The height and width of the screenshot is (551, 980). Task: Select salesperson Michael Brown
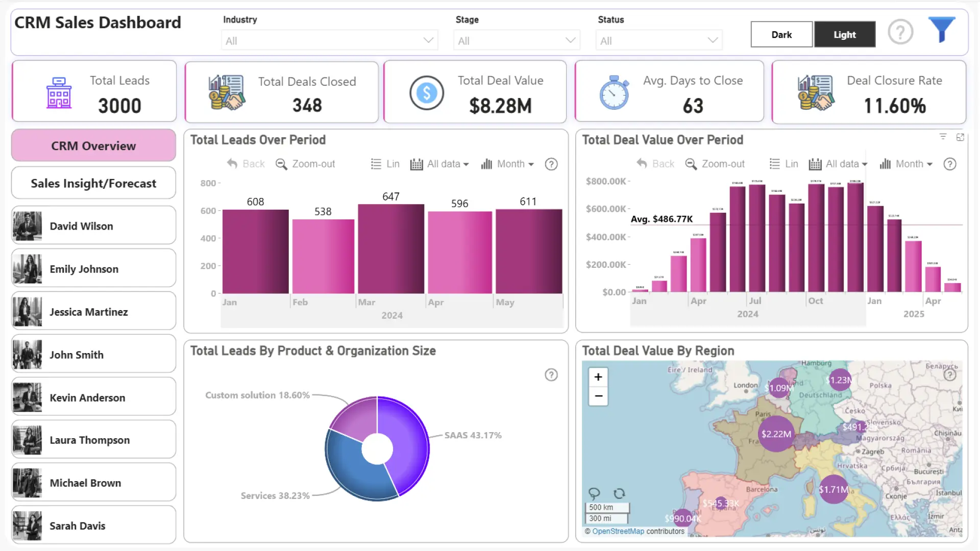(93, 483)
